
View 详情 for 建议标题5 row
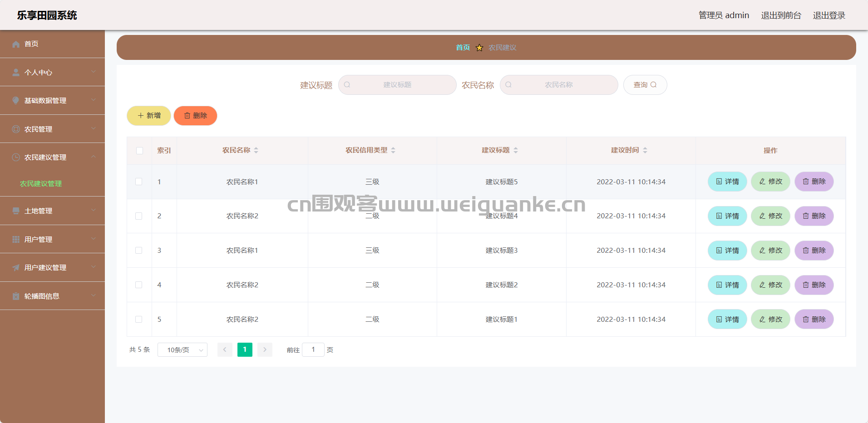tap(727, 182)
